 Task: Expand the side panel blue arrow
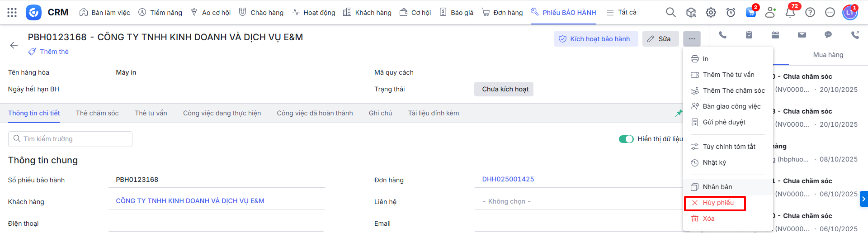coord(863,199)
